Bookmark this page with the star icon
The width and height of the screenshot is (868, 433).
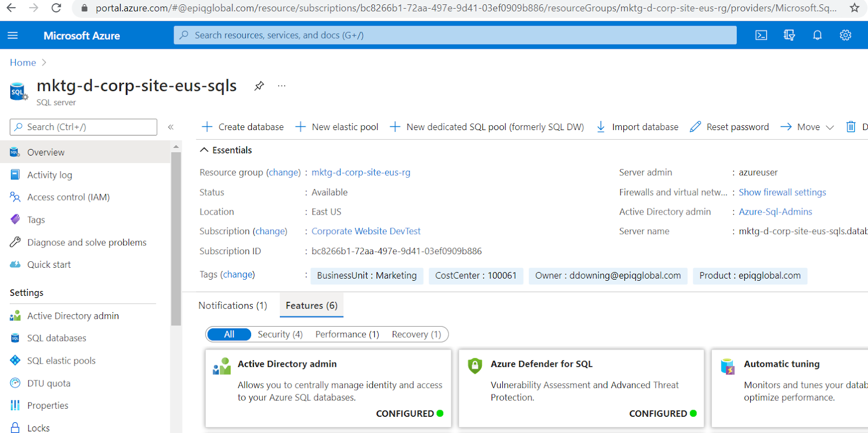tap(854, 8)
